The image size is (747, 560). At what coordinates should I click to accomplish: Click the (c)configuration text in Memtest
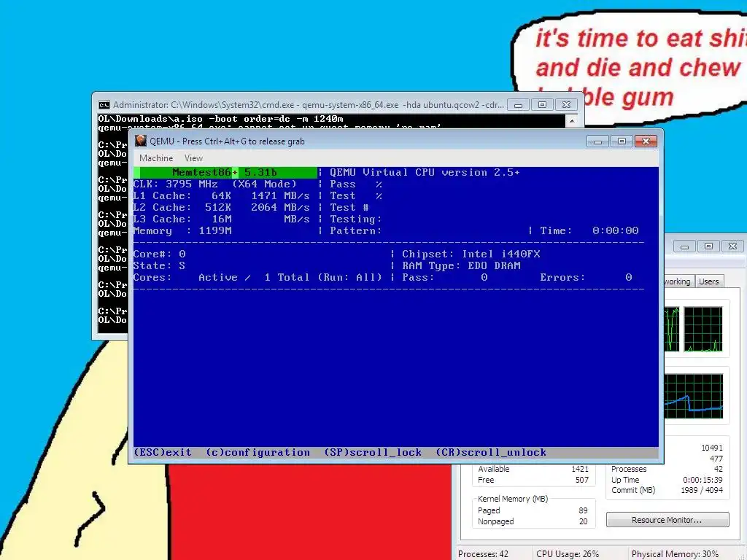(x=258, y=452)
